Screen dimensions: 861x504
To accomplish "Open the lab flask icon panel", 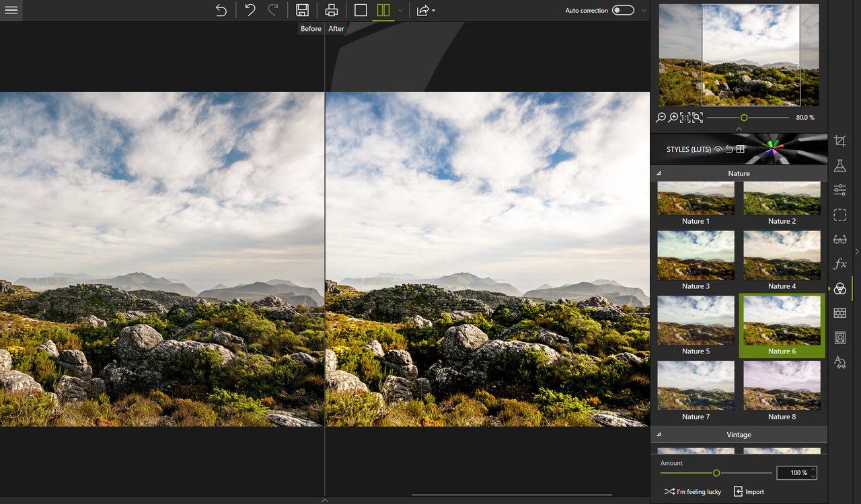I will coord(839,166).
